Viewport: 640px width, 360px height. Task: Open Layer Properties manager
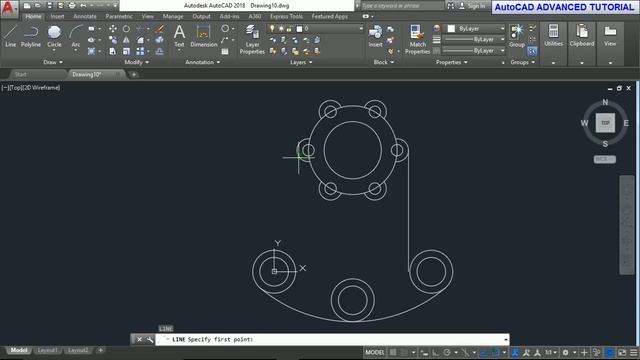252,39
